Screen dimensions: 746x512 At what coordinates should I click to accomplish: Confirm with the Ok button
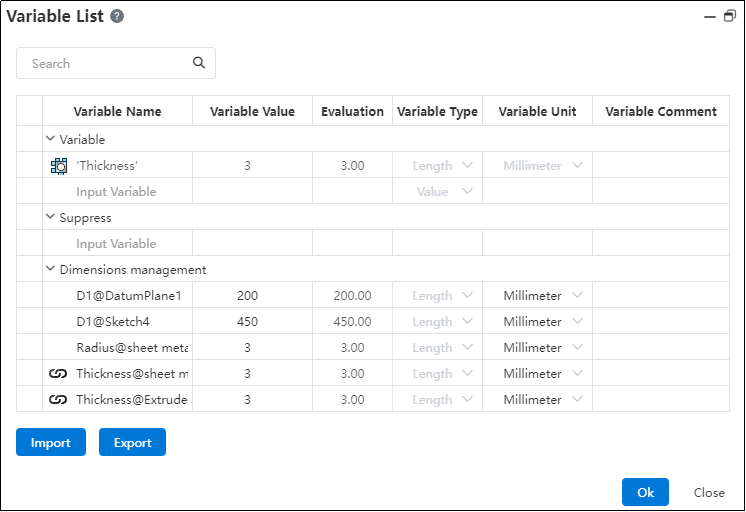click(x=645, y=492)
